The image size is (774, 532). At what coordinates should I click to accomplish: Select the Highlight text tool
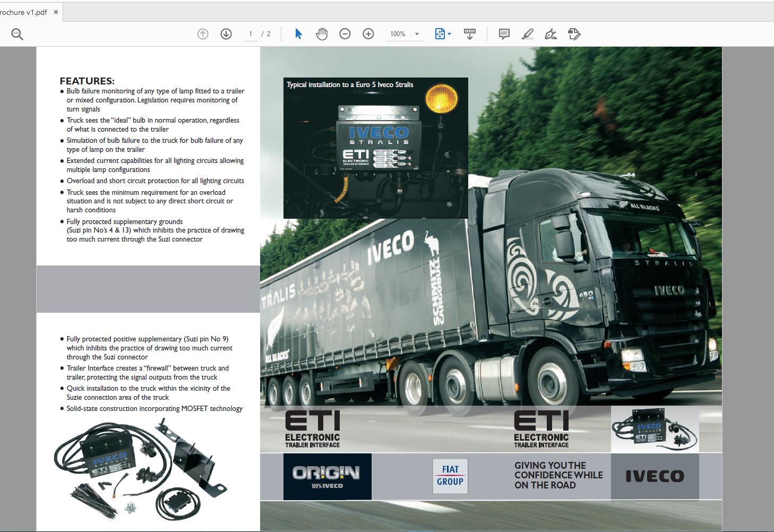click(527, 33)
